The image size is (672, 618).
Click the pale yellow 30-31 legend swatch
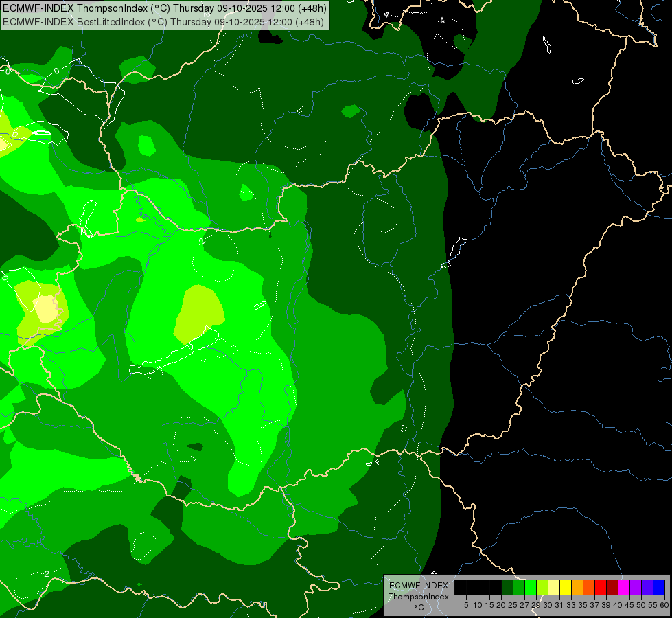pos(554,587)
